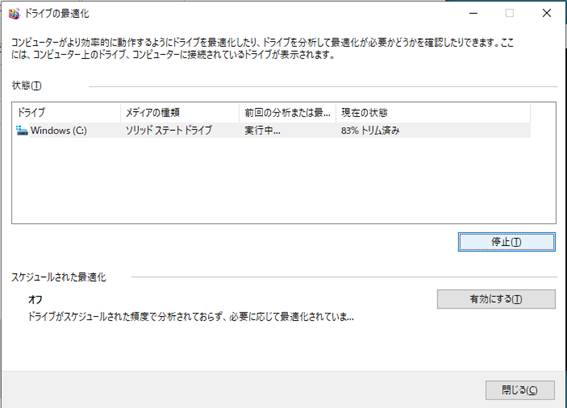Click the 現在の状態 column header

(433, 112)
